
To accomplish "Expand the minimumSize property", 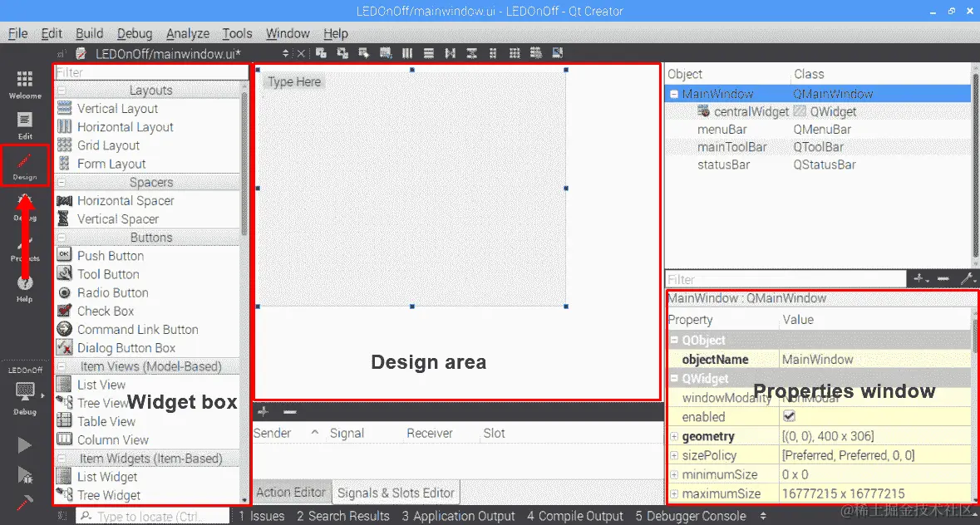I will 674,475.
